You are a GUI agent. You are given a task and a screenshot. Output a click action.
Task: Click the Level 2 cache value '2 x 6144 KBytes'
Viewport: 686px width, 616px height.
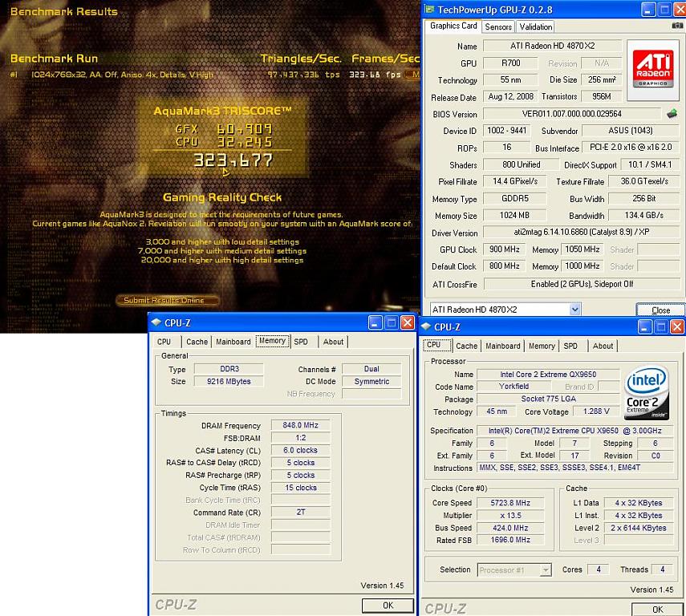639,528
